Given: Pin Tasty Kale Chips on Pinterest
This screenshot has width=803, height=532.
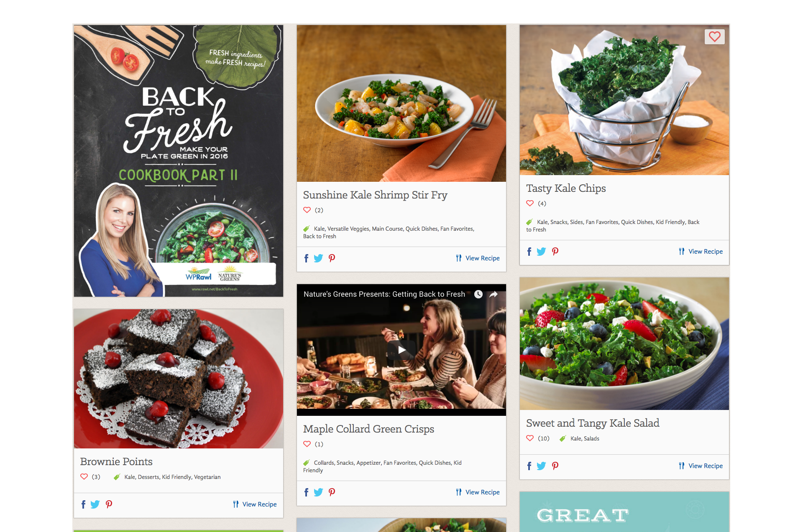Looking at the screenshot, I should click(x=555, y=252).
